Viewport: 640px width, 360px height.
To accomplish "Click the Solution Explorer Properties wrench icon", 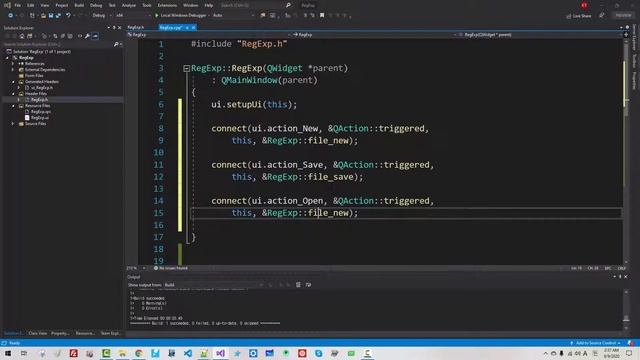I will tap(87, 36).
